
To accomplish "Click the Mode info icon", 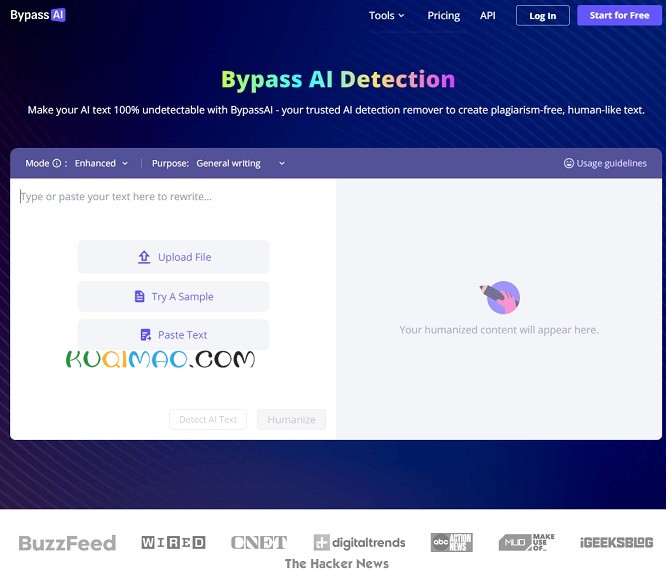I will (57, 164).
